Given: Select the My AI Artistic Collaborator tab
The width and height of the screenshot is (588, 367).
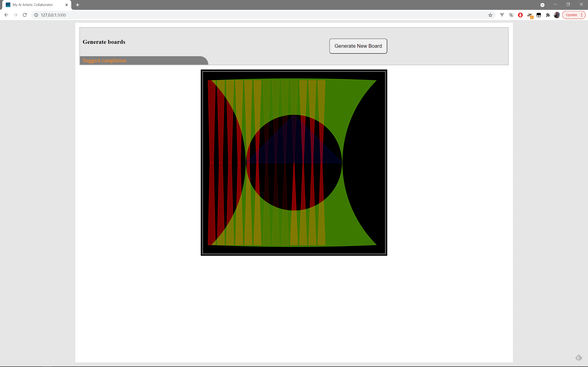Looking at the screenshot, I should point(33,5).
